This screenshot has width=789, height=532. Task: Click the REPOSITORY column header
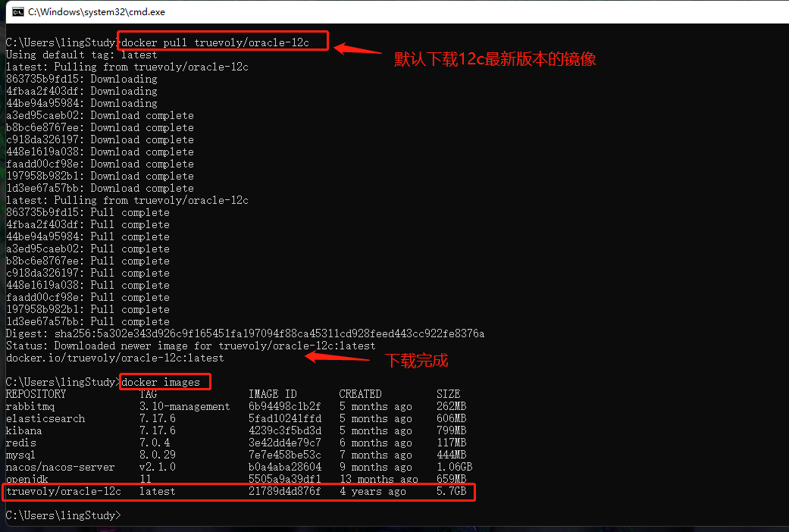[x=36, y=394]
